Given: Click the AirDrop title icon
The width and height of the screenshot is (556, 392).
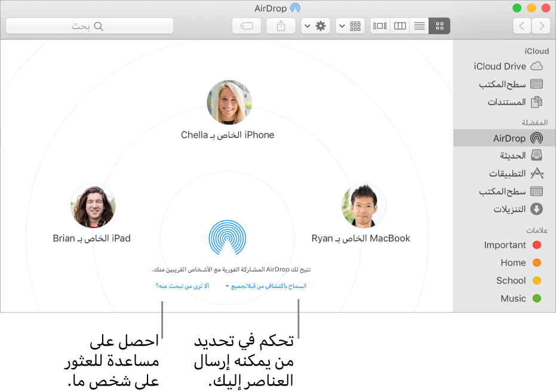Looking at the screenshot, I should point(295,8).
